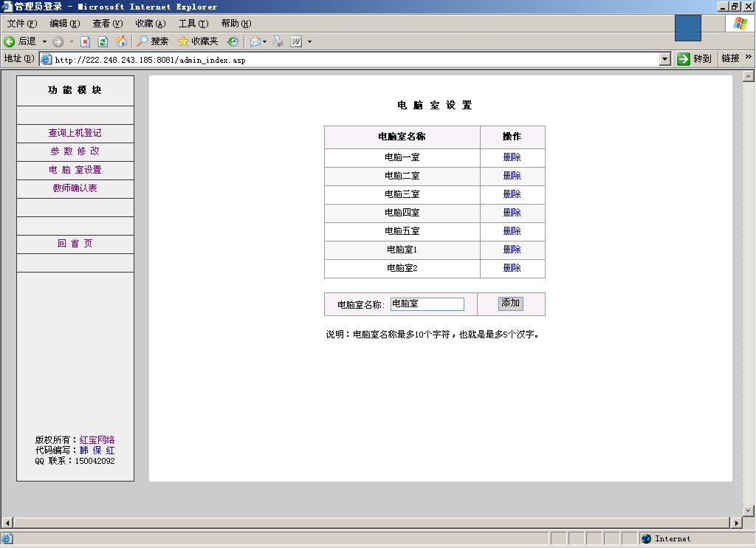
Task: Click inside the 电脑室名称 input field
Action: coord(427,304)
